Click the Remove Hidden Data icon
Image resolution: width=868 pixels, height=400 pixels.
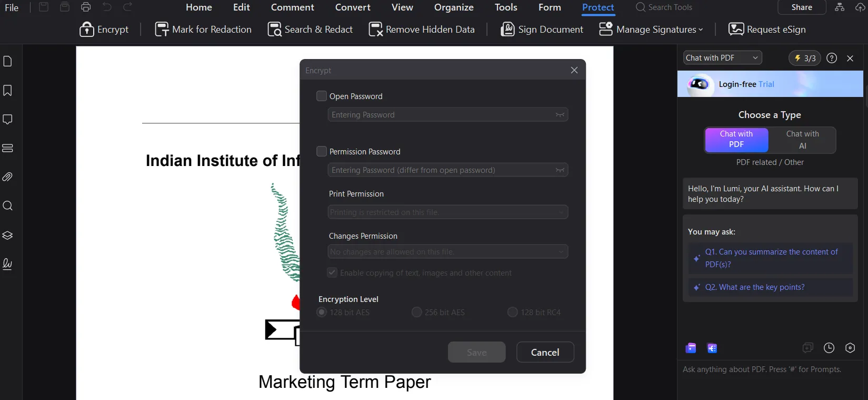[376, 30]
